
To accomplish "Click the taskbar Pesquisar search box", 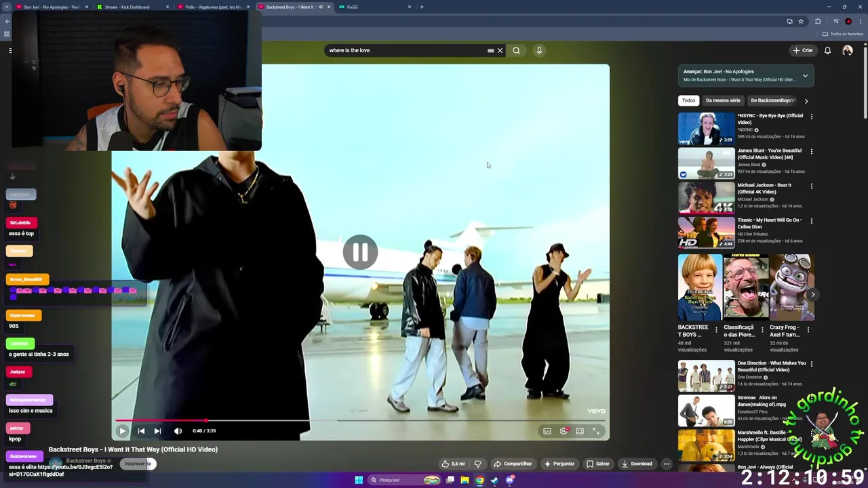I will 406,480.
